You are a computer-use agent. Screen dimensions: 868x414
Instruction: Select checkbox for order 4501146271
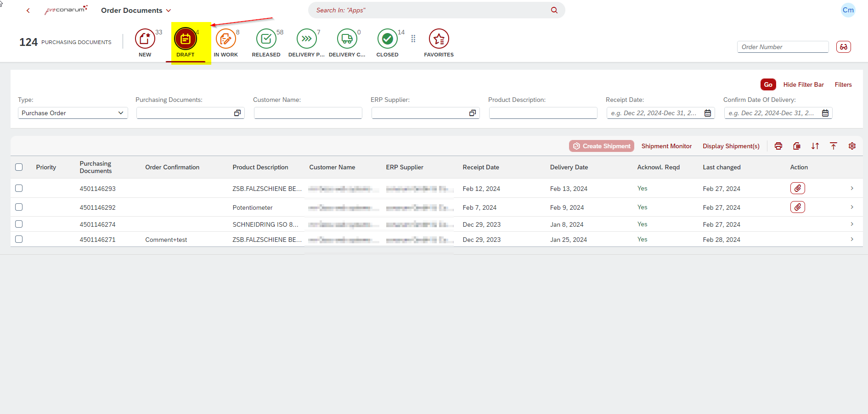(x=19, y=239)
